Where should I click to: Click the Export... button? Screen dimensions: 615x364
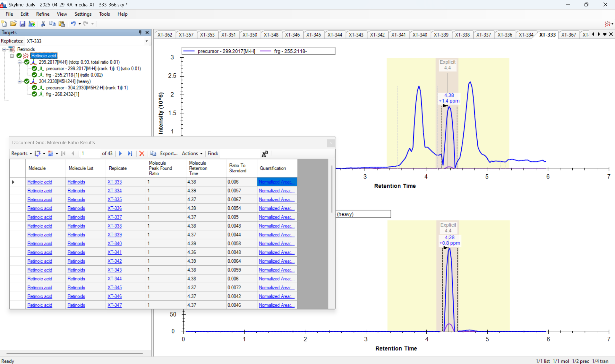(168, 153)
